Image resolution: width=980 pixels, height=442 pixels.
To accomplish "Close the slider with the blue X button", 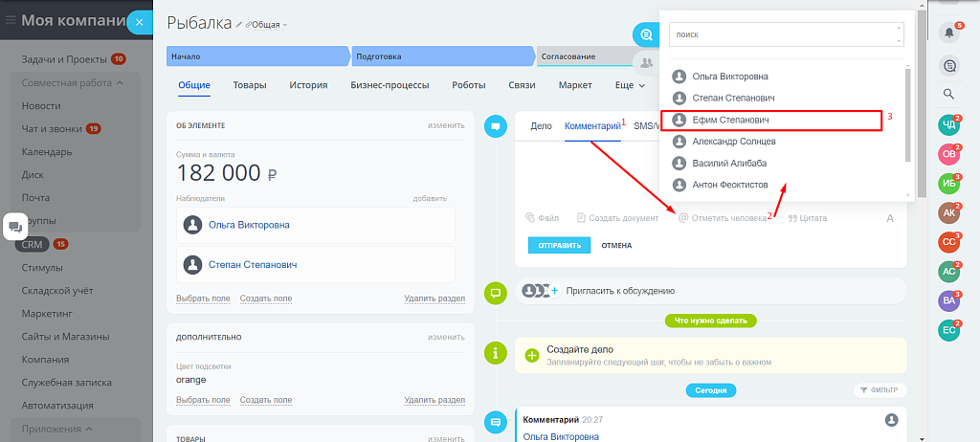I will tap(140, 23).
